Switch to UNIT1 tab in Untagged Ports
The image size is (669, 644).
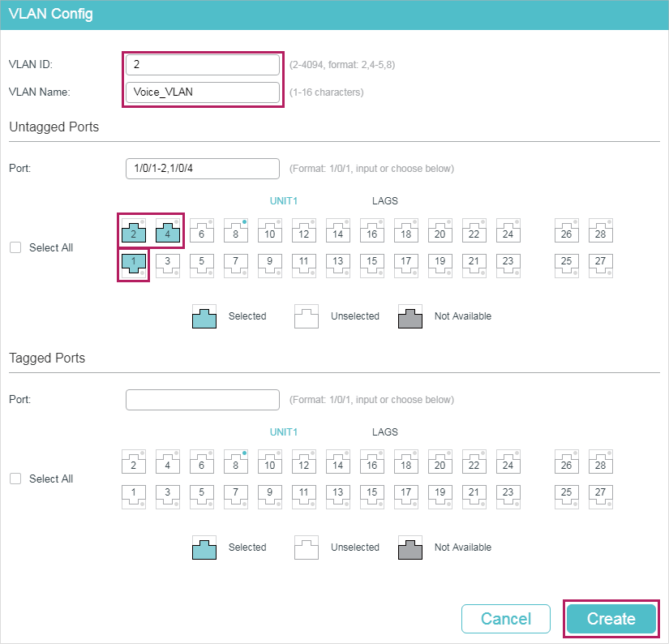click(x=283, y=201)
